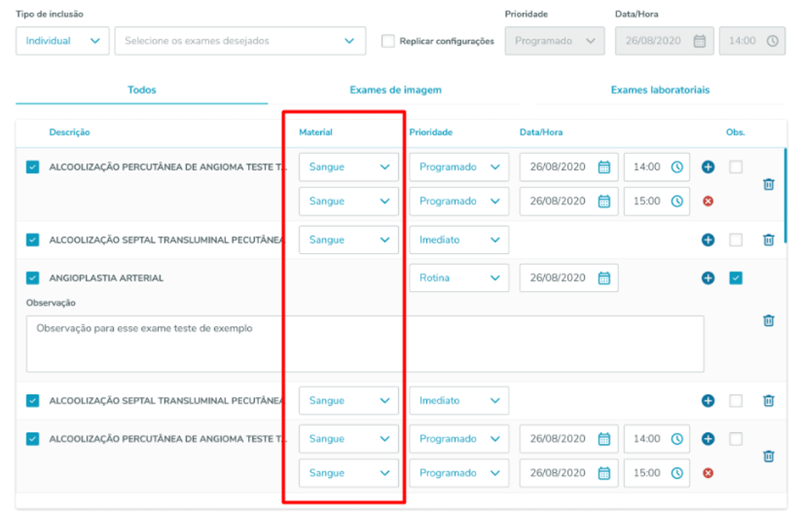Click the Observação text area

point(365,343)
